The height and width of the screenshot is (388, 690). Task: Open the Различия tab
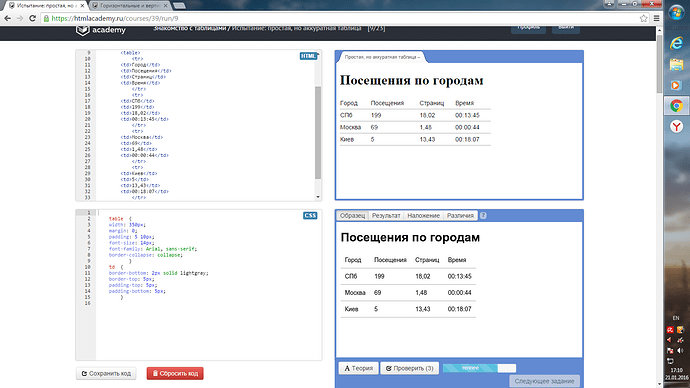[x=460, y=216]
